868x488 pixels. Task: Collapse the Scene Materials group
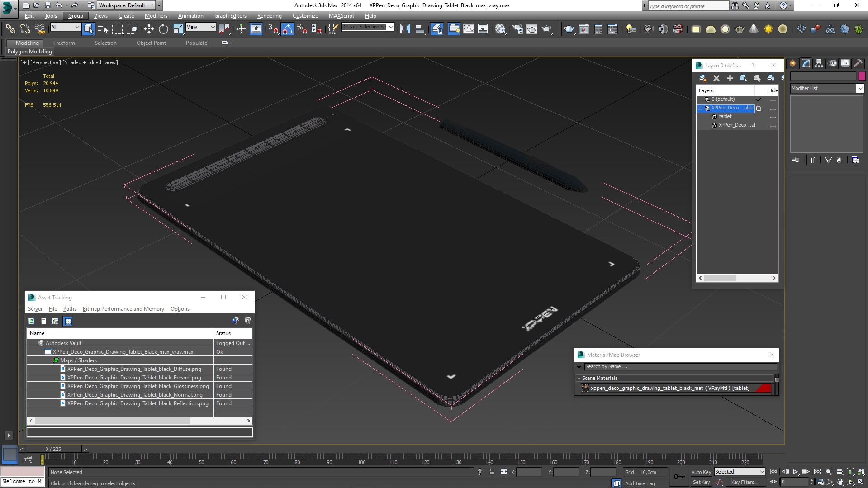[x=579, y=378]
